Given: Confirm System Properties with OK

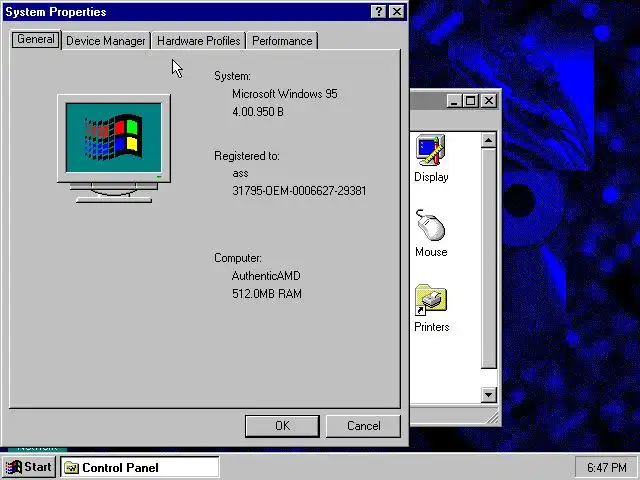Looking at the screenshot, I should tap(282, 426).
